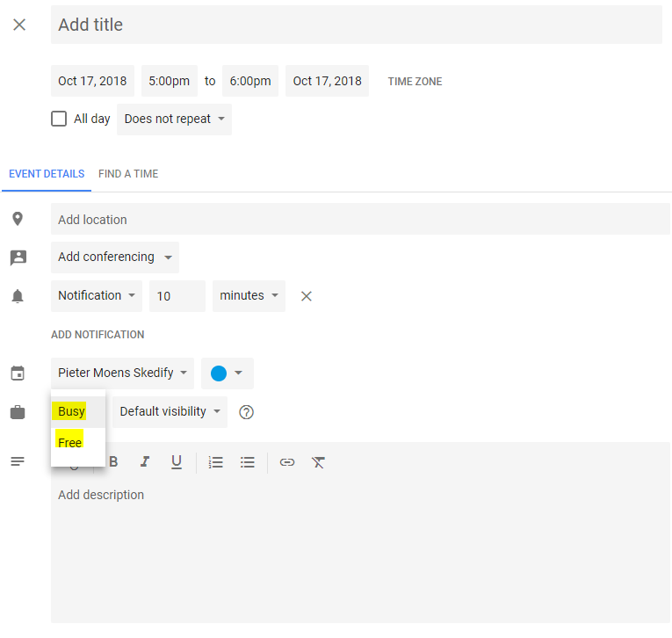Toggle italic text formatting
Screen dimensions: 672x638
tap(145, 462)
